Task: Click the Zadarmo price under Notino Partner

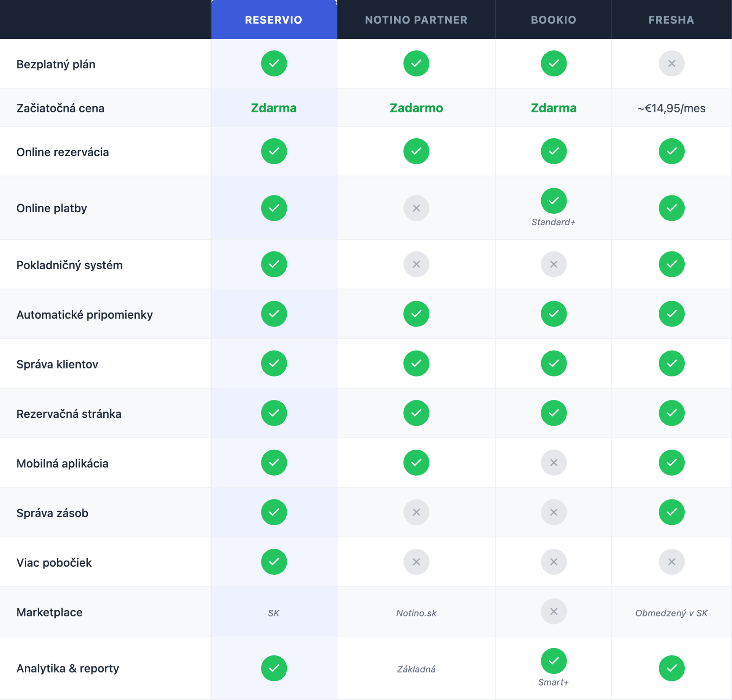Action: click(416, 108)
